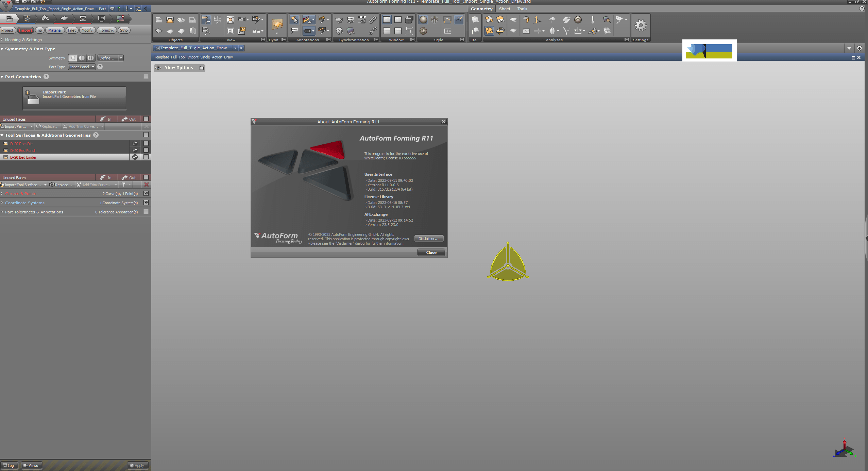Toggle visibility eye for Coordinate Systems
The width and height of the screenshot is (868, 471).
point(146,203)
